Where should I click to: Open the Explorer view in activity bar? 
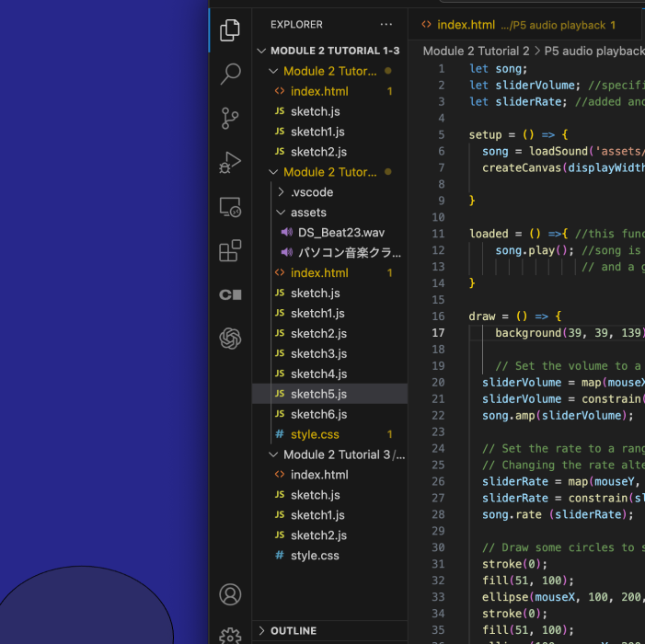tap(230, 30)
